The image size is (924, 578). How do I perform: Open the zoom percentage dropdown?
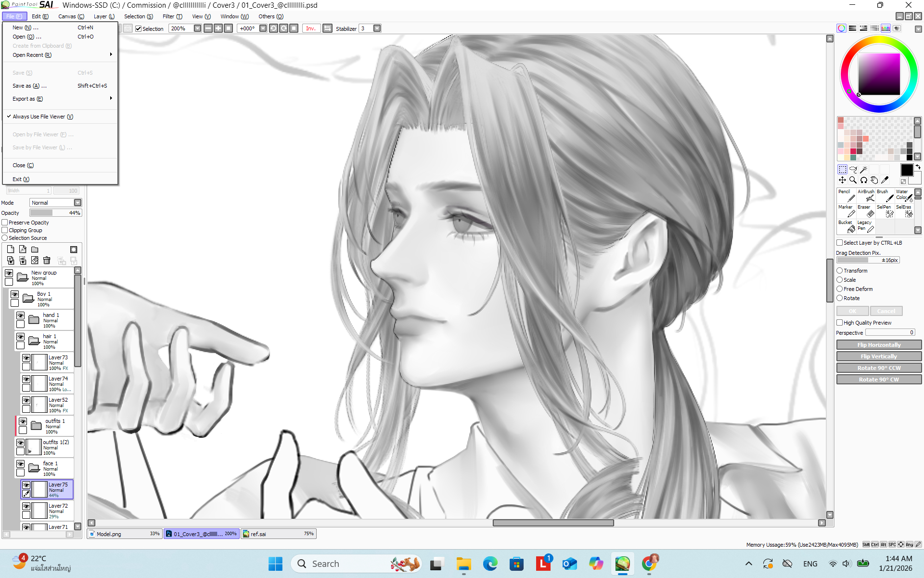[x=197, y=28]
